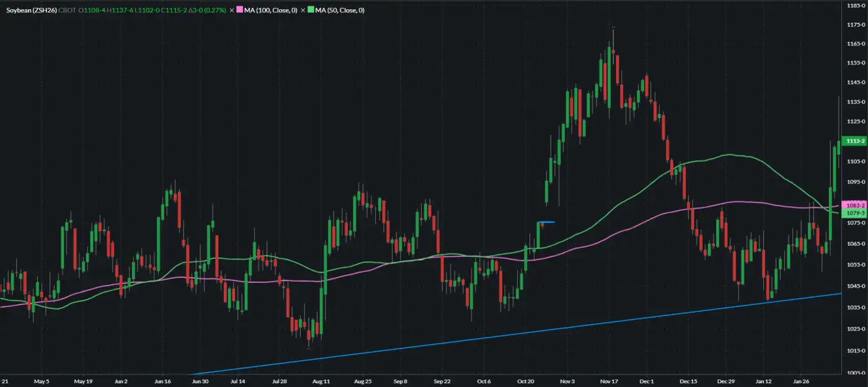
Task: Click the Nov 17 date on time axis
Action: 609,381
